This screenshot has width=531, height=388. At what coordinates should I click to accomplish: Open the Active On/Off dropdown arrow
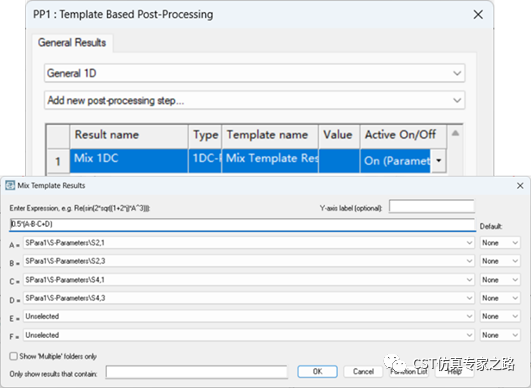point(439,160)
